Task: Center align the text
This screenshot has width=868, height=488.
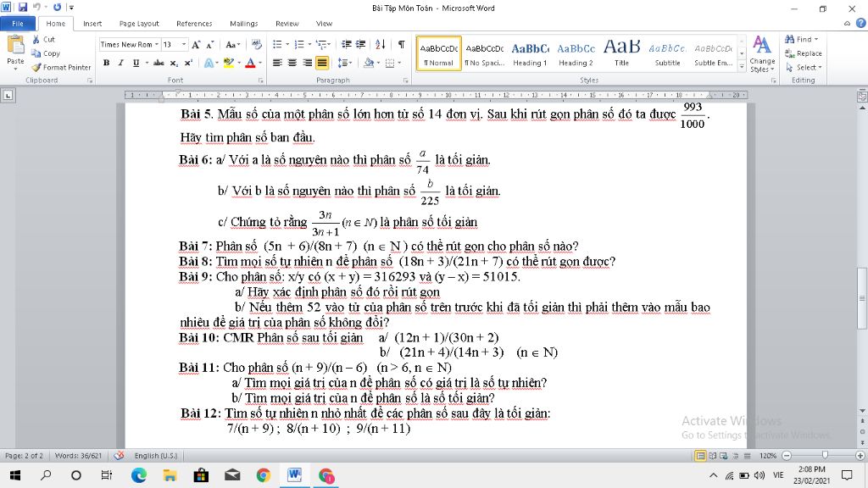Action: click(x=292, y=63)
